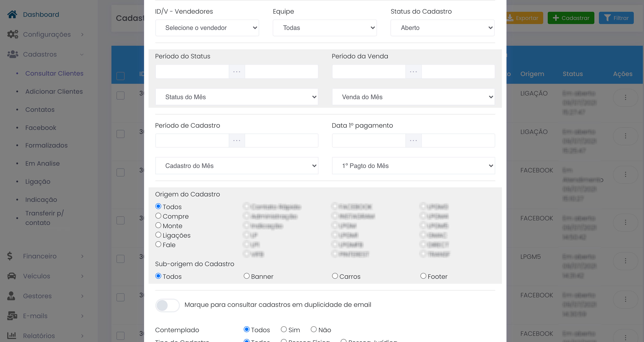Click the Data 1º pagamento range dots

coord(413,141)
